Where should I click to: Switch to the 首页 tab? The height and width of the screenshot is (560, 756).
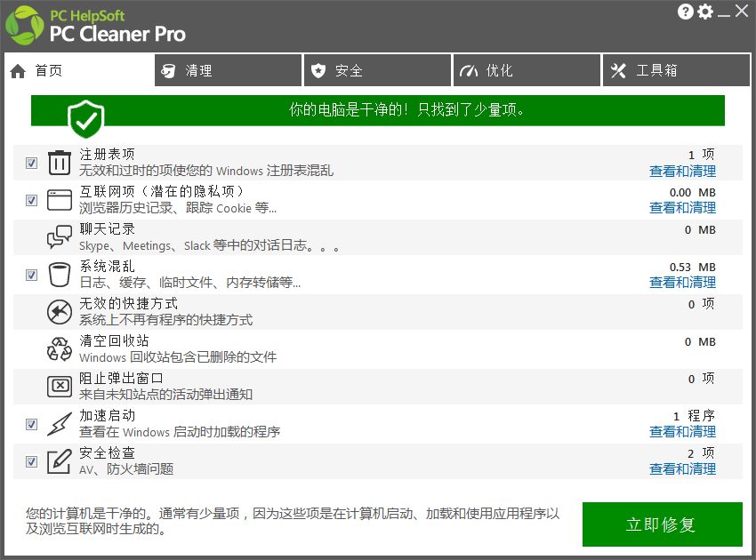(x=79, y=71)
